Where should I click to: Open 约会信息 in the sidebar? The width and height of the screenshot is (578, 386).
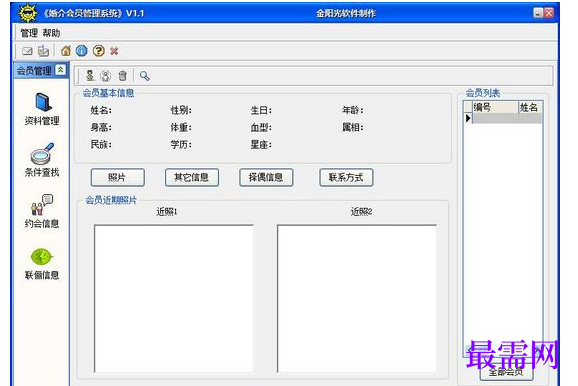coord(42,211)
